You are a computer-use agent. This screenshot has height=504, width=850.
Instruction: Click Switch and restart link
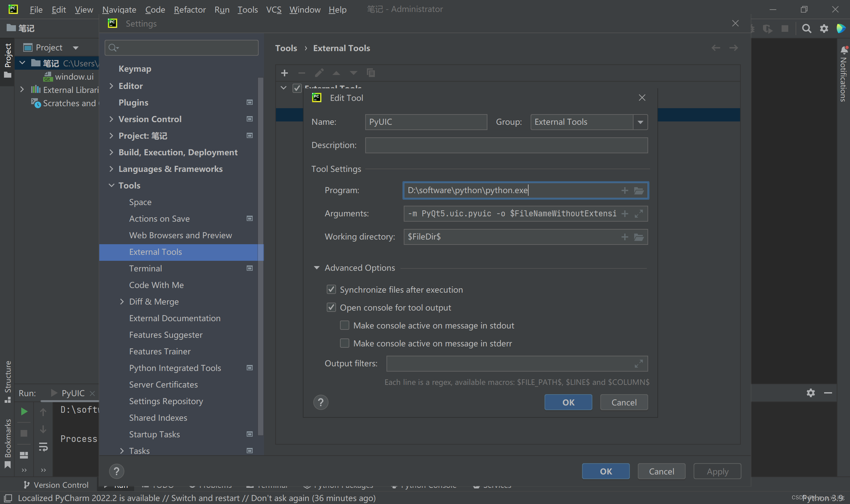click(205, 498)
